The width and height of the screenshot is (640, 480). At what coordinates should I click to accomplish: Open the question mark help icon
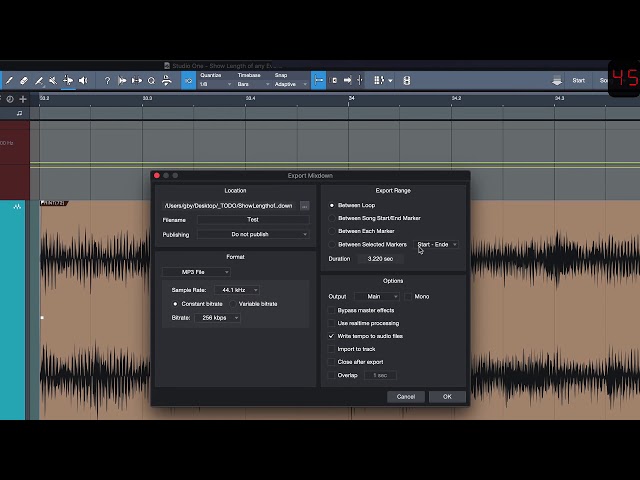point(107,80)
